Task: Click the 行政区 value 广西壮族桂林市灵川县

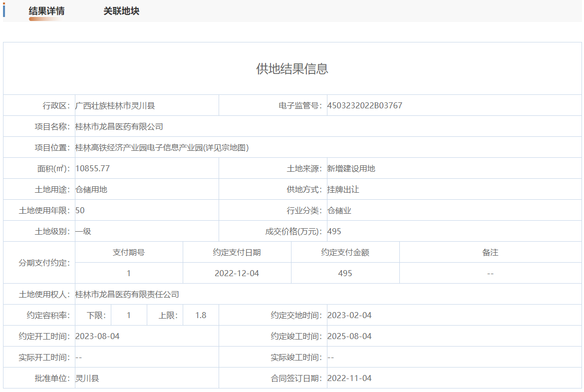Action: point(115,106)
